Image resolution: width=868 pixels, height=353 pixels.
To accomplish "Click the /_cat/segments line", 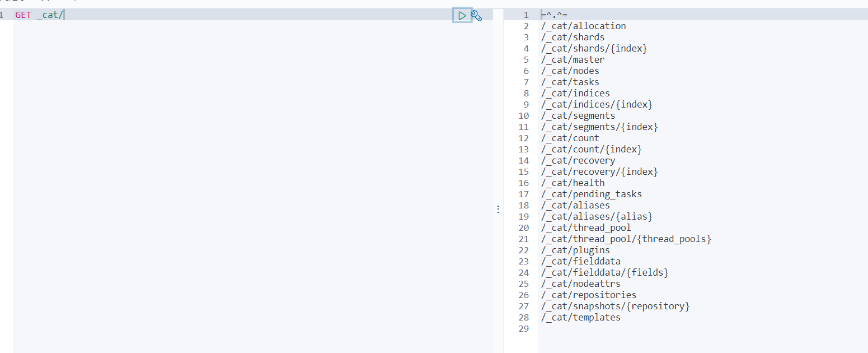I will 578,116.
